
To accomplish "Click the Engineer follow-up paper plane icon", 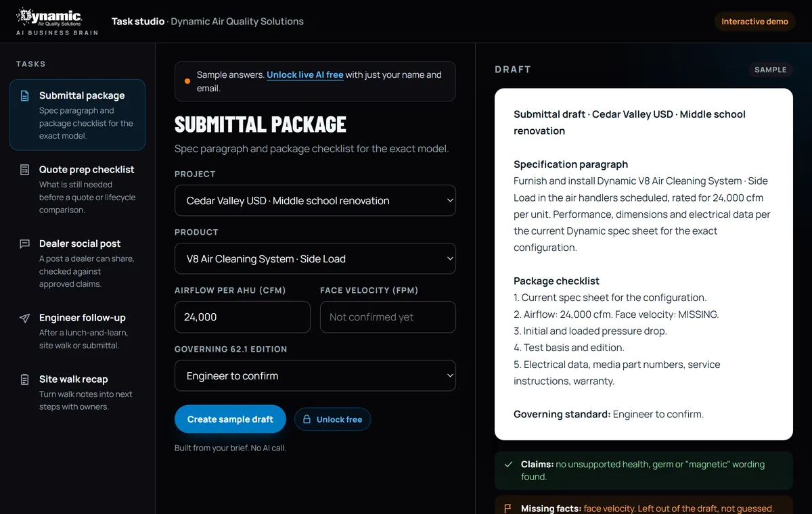I will [25, 318].
